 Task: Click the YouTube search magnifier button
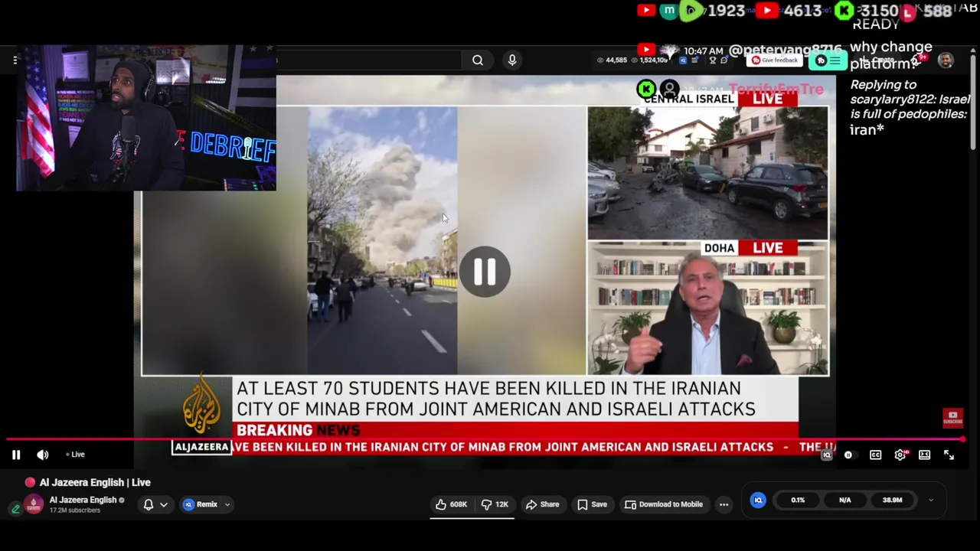tap(478, 60)
